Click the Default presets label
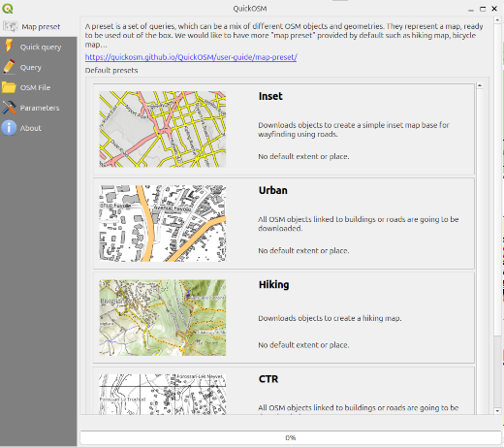Viewport: 504px width, 447px height. click(x=111, y=71)
